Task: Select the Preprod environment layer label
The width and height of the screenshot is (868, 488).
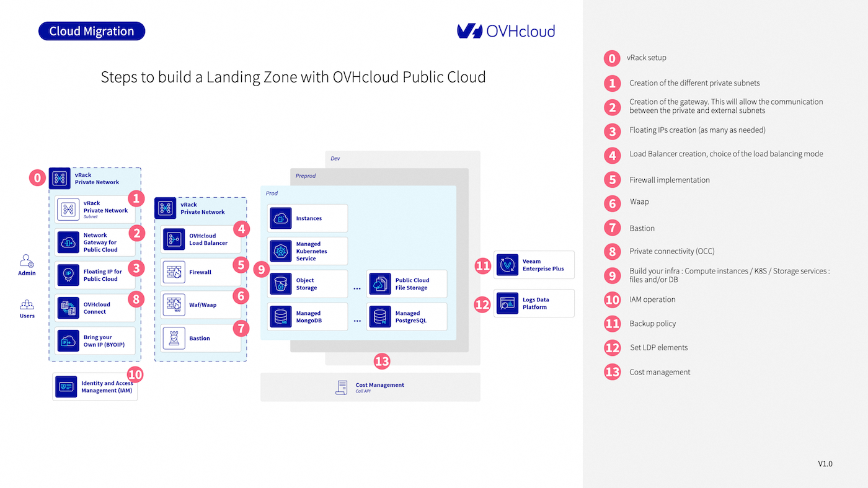Action: pyautogui.click(x=306, y=176)
